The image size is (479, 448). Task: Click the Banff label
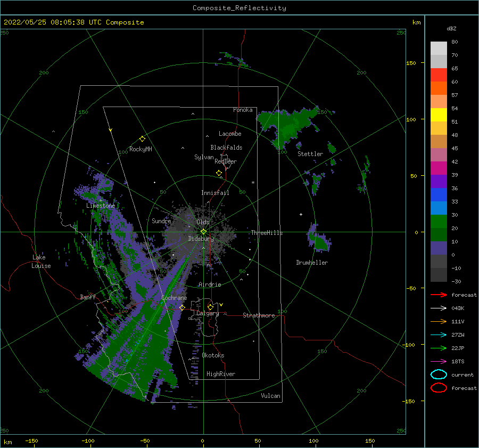click(x=88, y=297)
